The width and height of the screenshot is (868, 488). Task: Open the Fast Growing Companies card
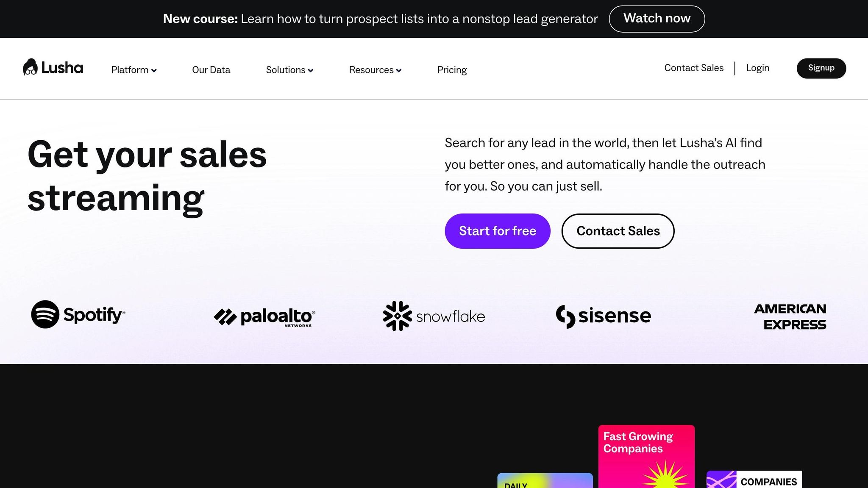(646, 456)
